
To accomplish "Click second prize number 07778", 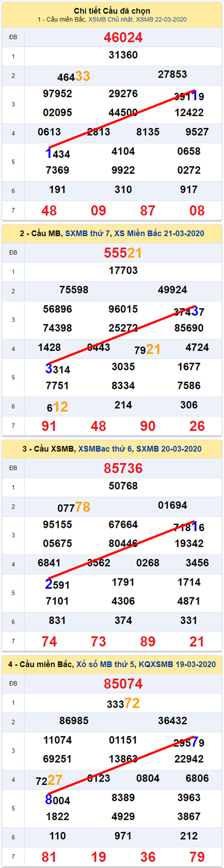I will tap(74, 507).
